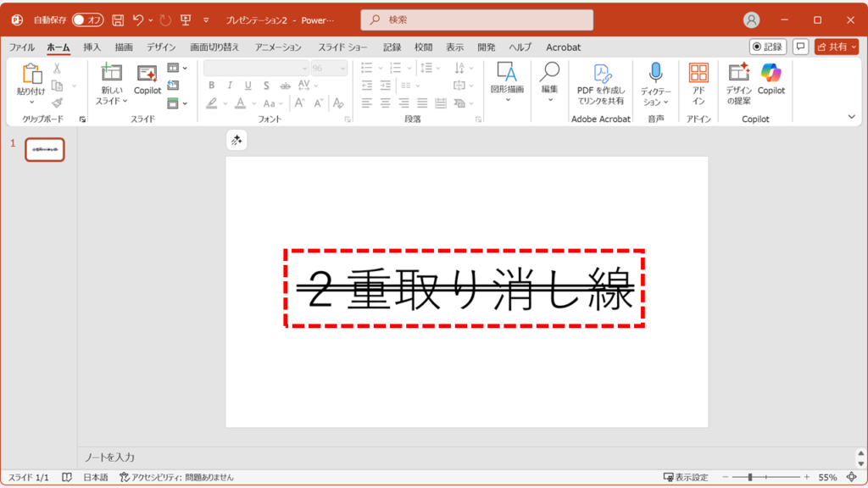Select slide 1 thumbnail in panel
This screenshot has width=868, height=488.
[x=45, y=150]
